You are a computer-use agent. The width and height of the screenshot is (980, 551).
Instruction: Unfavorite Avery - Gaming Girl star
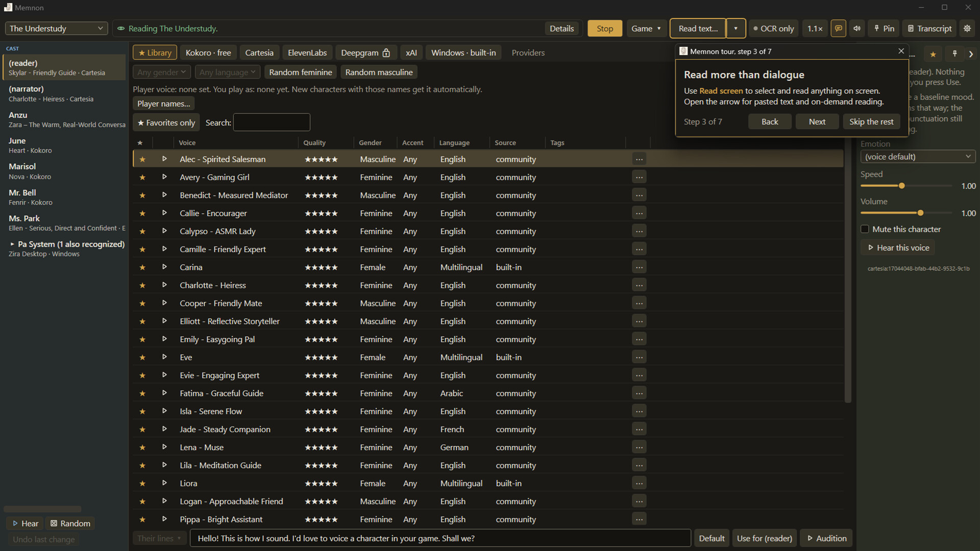pyautogui.click(x=142, y=178)
